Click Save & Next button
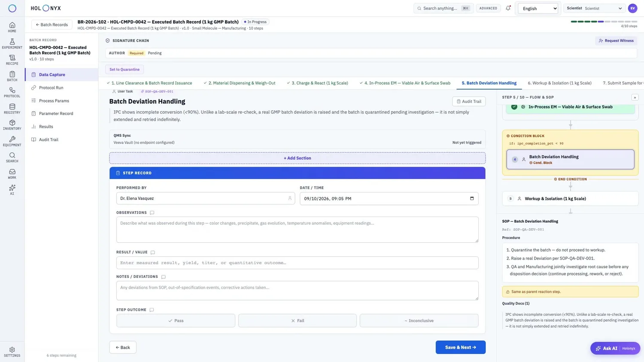This screenshot has height=362, width=644. (x=460, y=347)
